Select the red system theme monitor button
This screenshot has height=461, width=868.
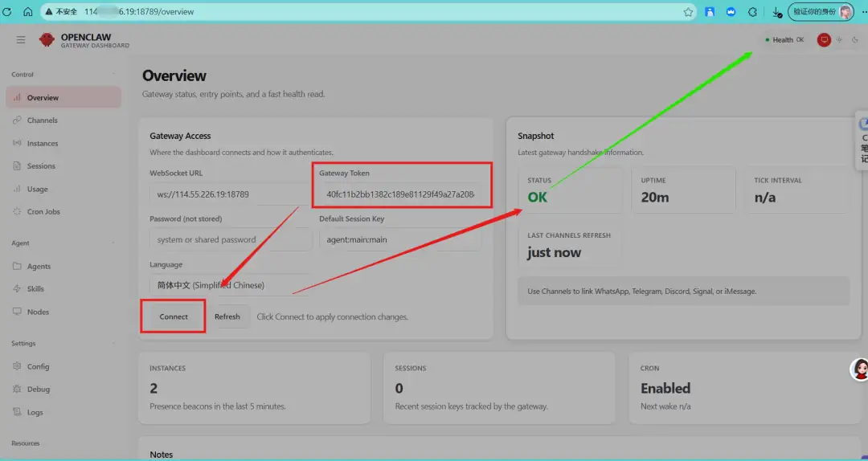(x=824, y=40)
